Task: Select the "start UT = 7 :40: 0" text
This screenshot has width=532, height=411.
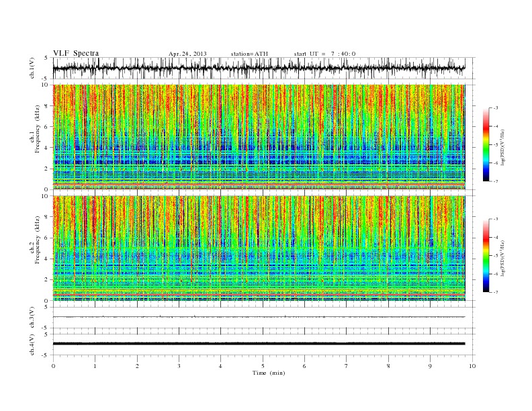Action: pyautogui.click(x=324, y=54)
